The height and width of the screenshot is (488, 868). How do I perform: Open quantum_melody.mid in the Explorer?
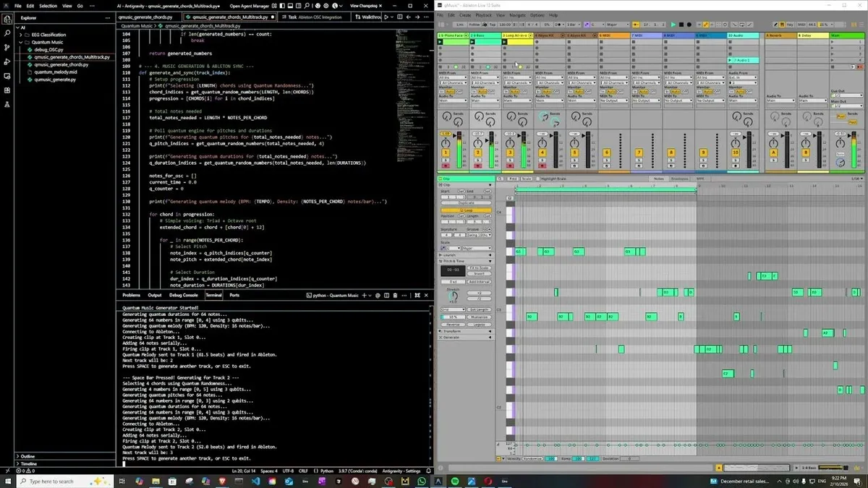55,72
